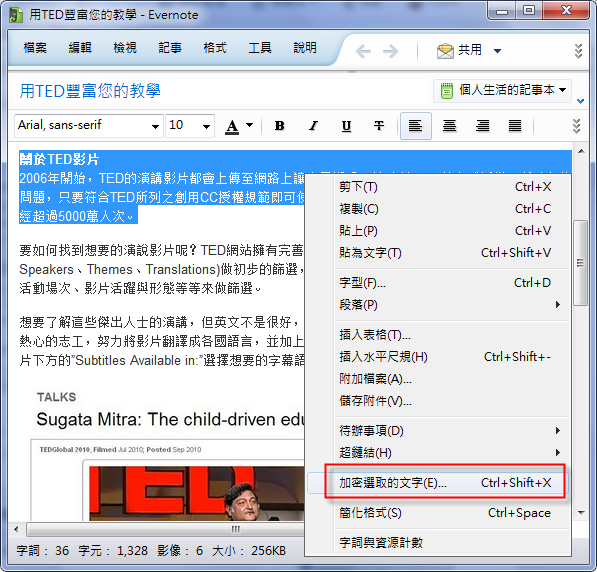597x572 pixels.
Task: Toggle strikethrough formatting
Action: pyautogui.click(x=379, y=126)
